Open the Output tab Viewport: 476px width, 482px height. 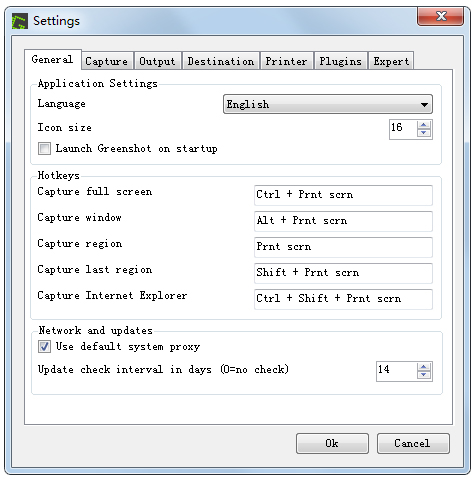pyautogui.click(x=157, y=61)
